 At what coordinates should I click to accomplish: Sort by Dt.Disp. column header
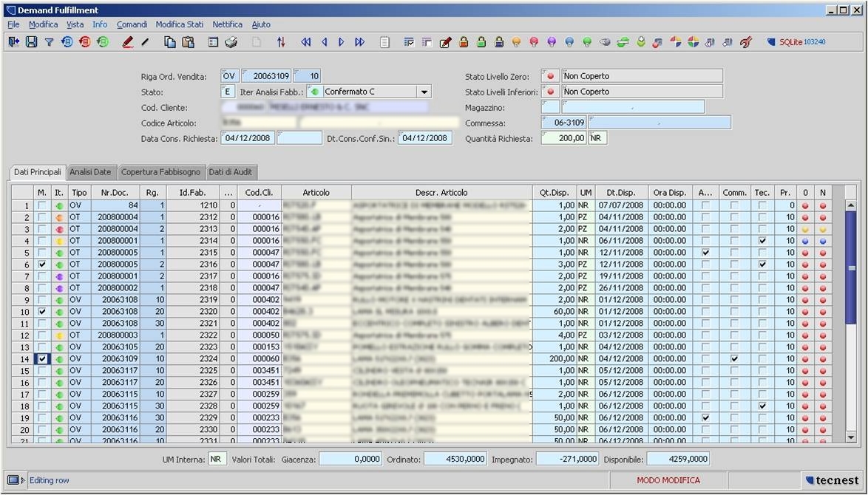click(x=620, y=193)
